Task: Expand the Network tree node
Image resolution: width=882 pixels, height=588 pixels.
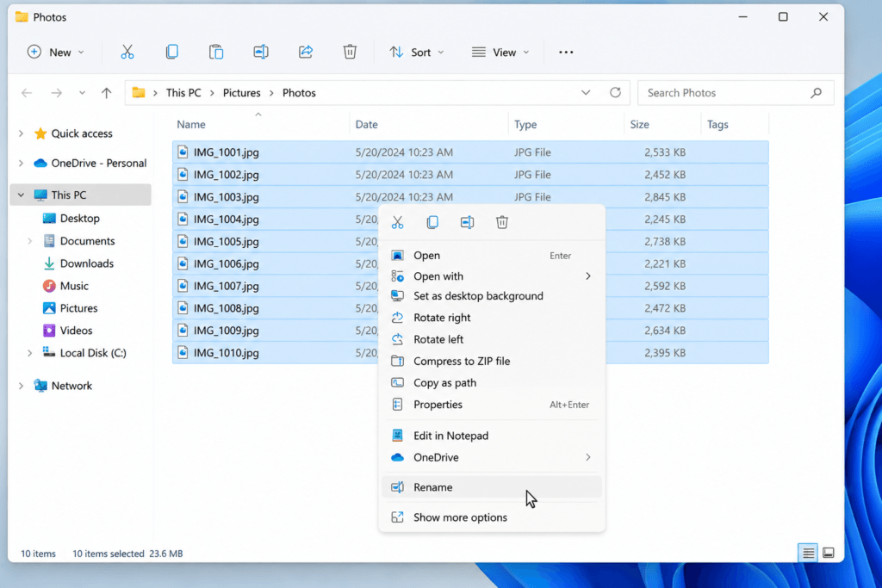Action: 21,386
